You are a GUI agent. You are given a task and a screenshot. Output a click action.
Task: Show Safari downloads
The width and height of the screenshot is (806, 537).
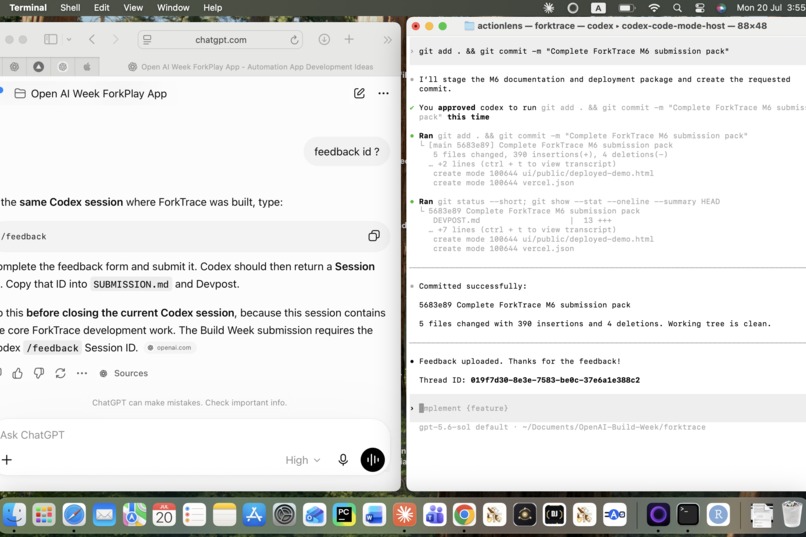[324, 39]
